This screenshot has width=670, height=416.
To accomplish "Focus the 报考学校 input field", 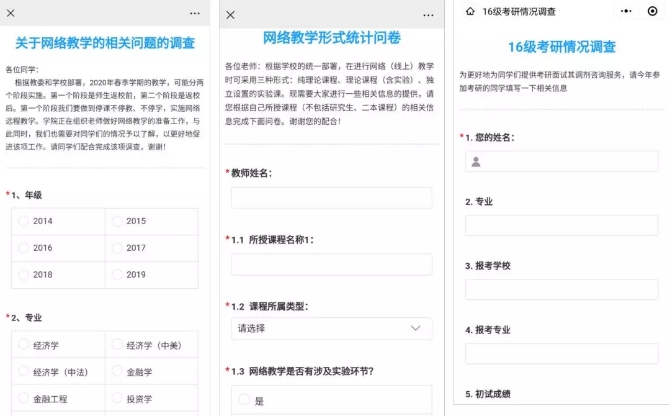I will click(561, 289).
